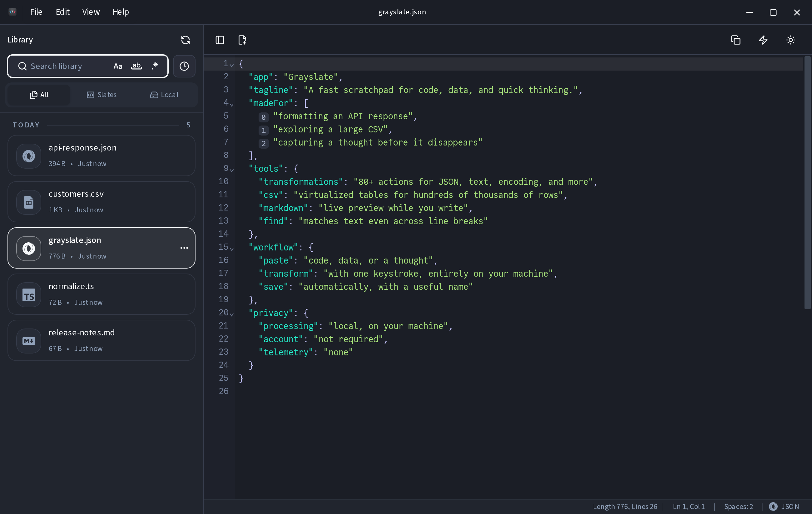Viewport: 812px width, 514px height.
Task: Click the editor vertical scrollbar
Action: pyautogui.click(x=807, y=182)
